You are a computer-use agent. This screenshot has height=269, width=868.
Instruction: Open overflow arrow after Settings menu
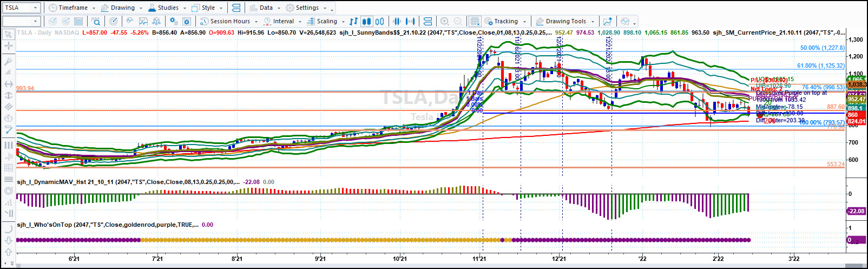coord(332,10)
